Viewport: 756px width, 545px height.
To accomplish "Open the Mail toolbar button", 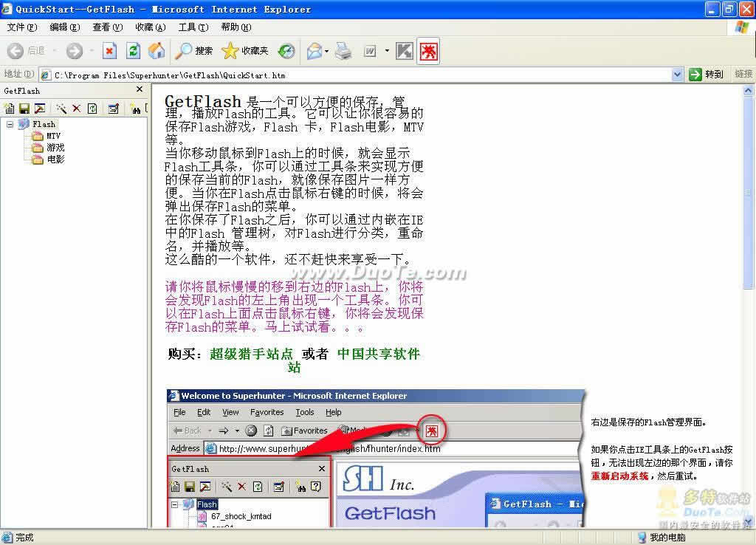I will [314, 51].
